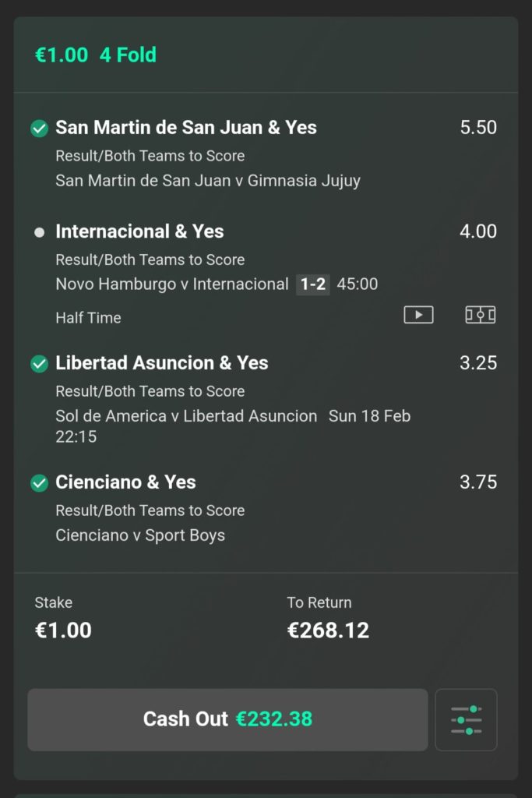
Task: Click the 4.00 odds for Internacional
Action: pos(478,231)
